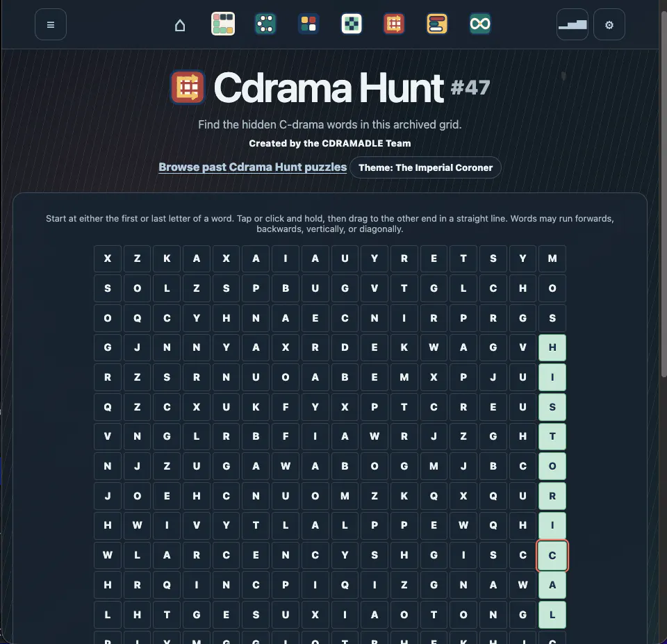Click the "Cdrama Hunt" heading
667x644 pixels.
pyautogui.click(x=329, y=88)
